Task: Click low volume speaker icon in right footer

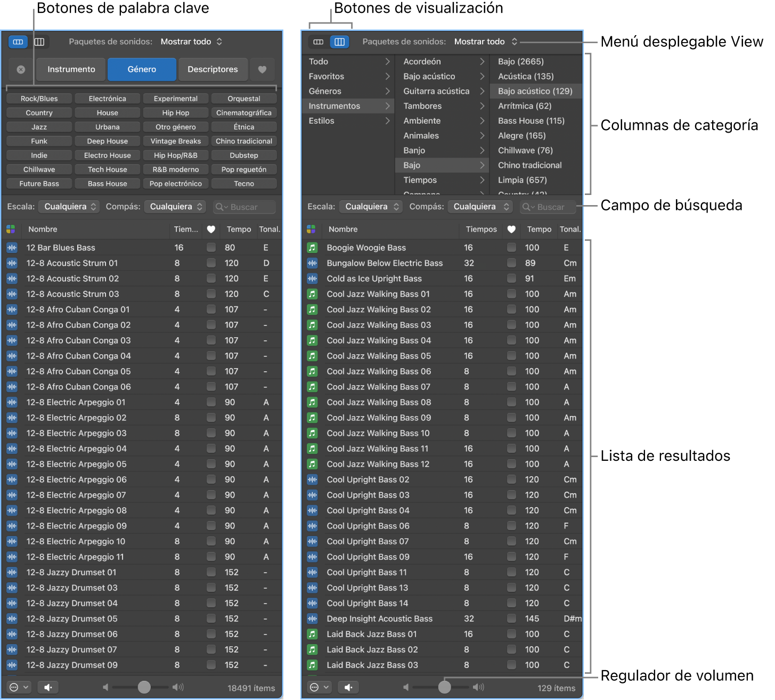Action: tap(406, 688)
